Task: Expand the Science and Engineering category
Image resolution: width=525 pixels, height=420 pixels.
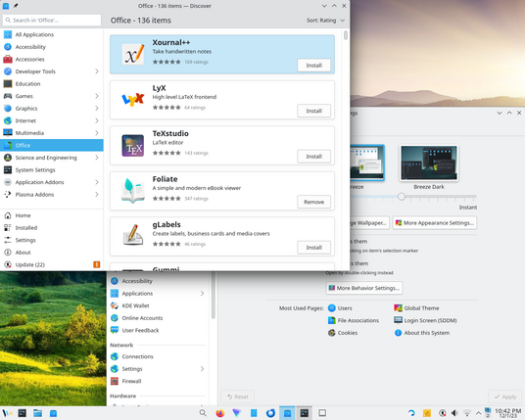Action: point(97,158)
